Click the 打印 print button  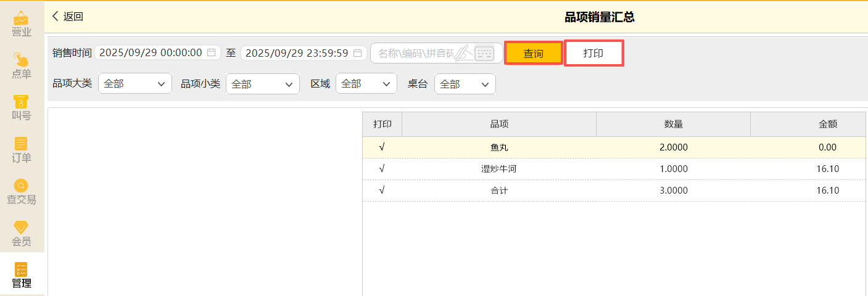point(593,54)
